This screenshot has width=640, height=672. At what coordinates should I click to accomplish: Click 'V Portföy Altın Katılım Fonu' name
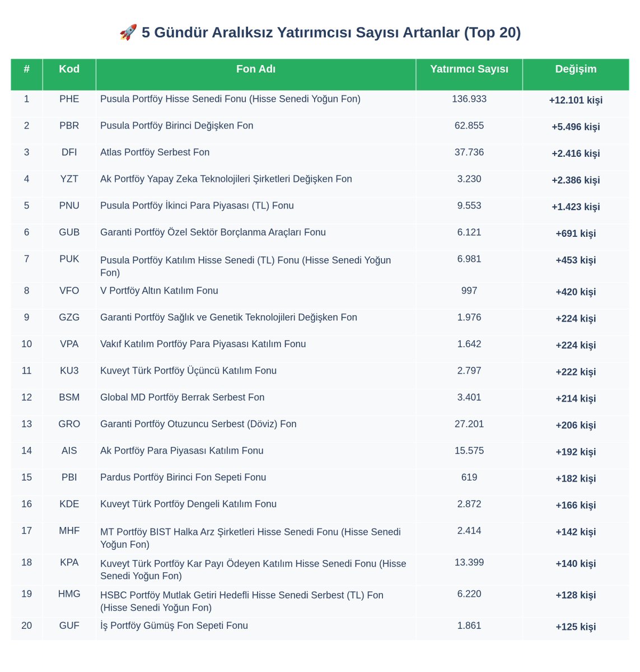[x=159, y=291]
